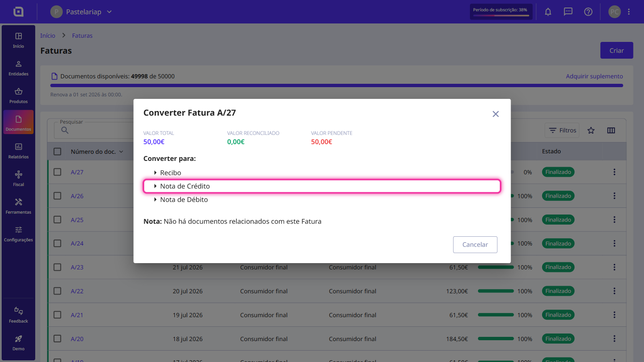The image size is (644, 362).
Task: Open Fiscal in the sidebar
Action: click(x=18, y=179)
